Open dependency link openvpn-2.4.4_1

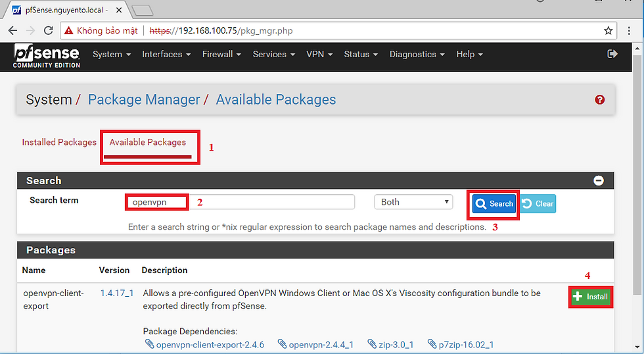315,344
